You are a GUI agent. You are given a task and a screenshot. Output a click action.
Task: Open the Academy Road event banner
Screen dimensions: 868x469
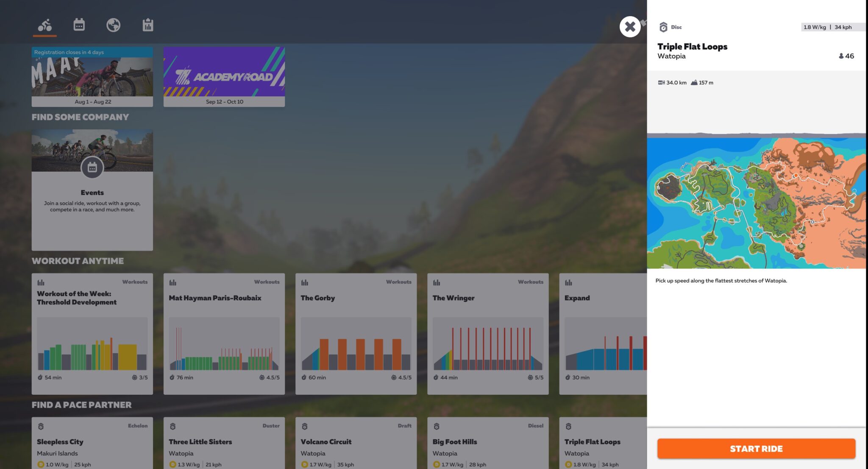[x=224, y=76]
